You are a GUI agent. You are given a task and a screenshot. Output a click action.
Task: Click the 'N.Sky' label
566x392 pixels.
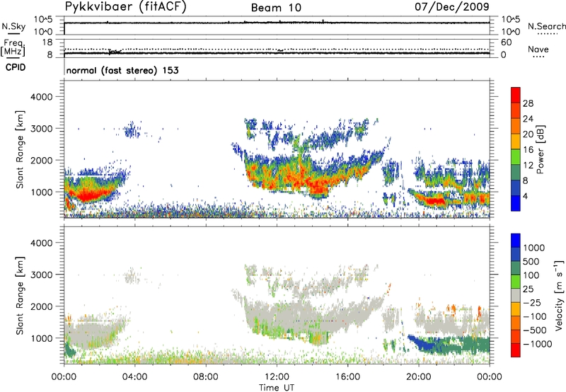[13, 26]
